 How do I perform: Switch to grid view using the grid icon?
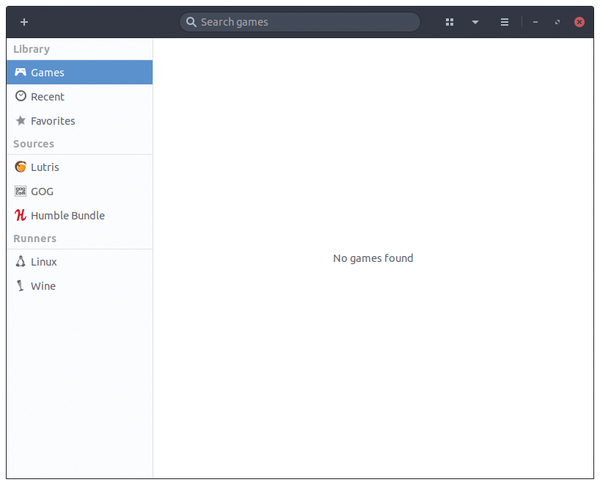click(x=450, y=22)
